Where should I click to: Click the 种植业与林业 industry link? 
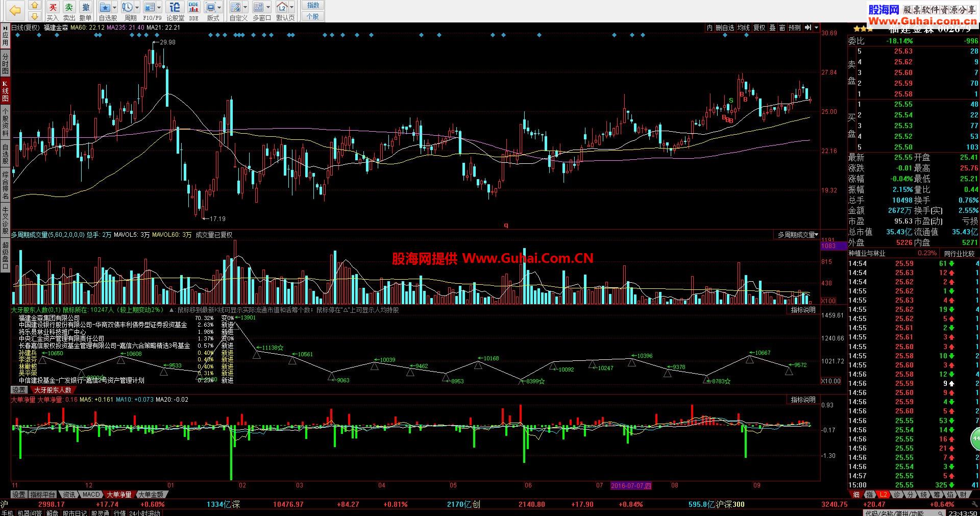pos(867,253)
